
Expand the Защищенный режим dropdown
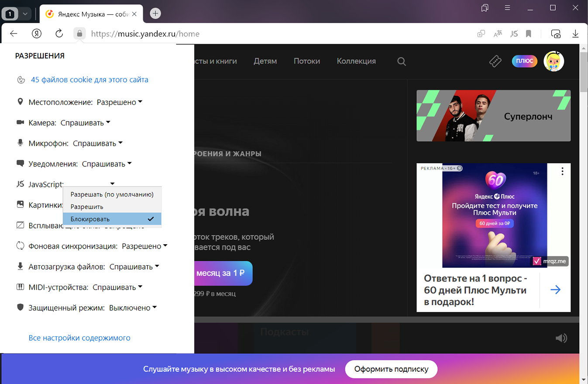pyautogui.click(x=133, y=308)
